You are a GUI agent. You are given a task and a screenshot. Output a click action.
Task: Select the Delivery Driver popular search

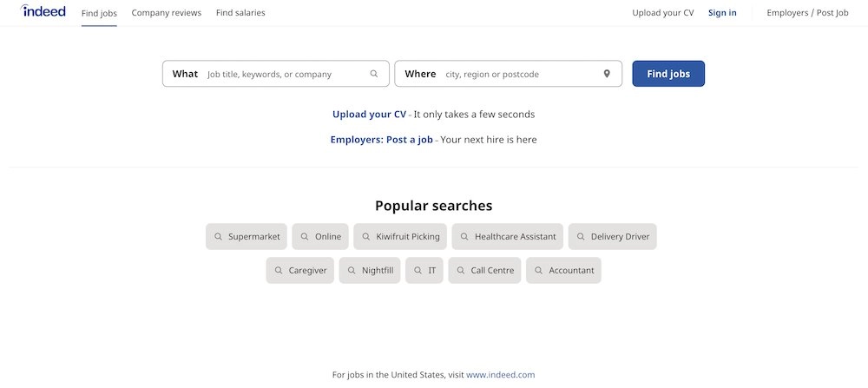tap(613, 236)
